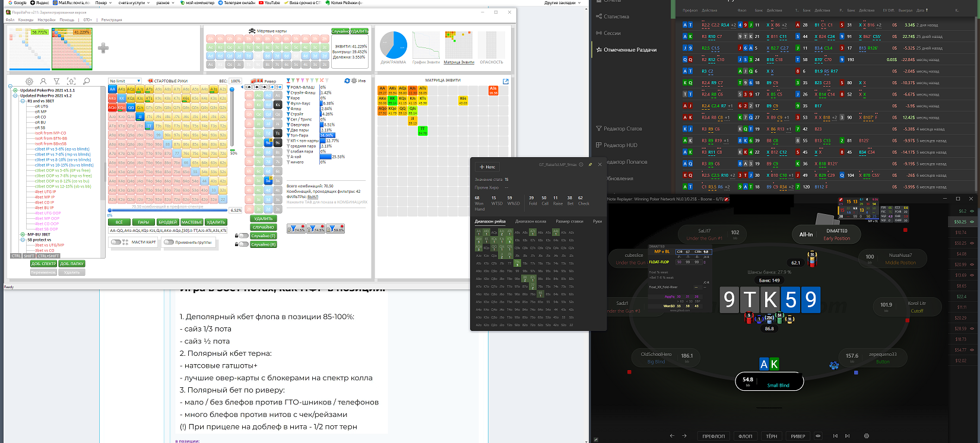Viewport: 980px width, 443px height.
Task: Open replayer settings gear at bottom
Action: point(866,436)
